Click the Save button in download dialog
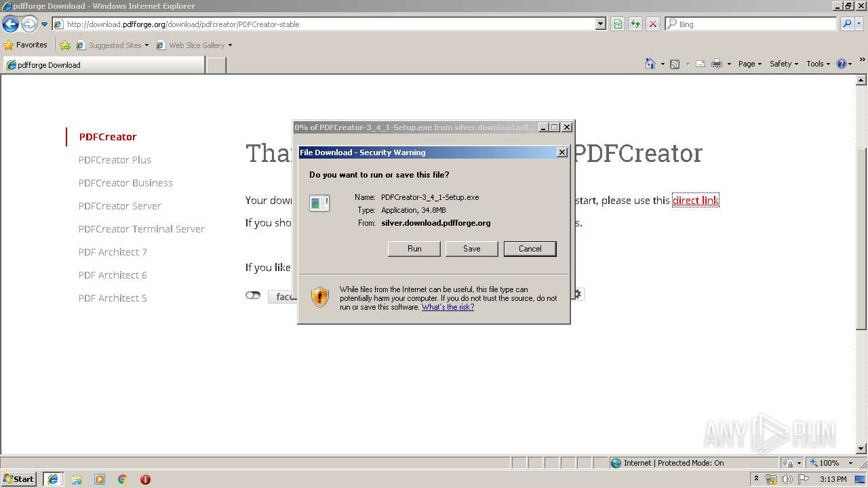 click(x=472, y=249)
